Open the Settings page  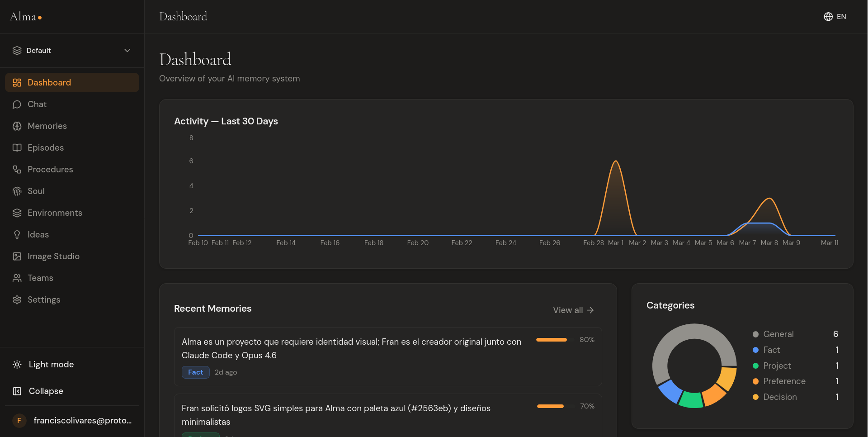click(x=72, y=299)
